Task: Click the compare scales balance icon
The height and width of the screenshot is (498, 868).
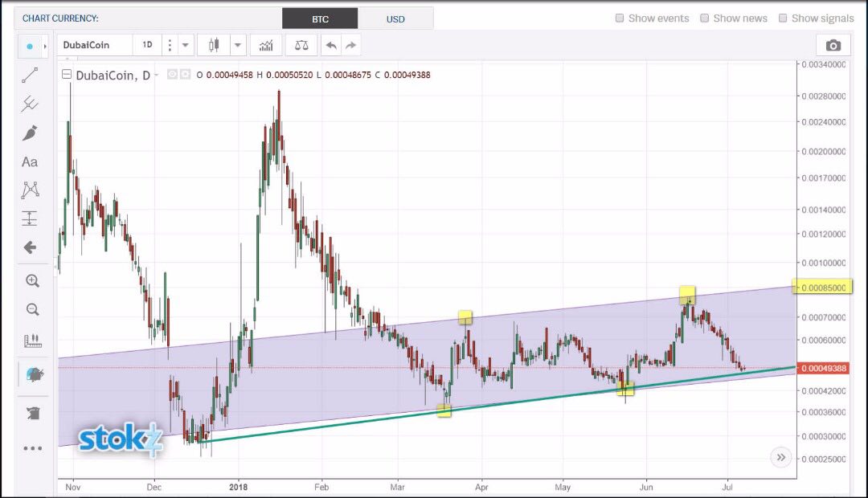Action: (x=301, y=45)
